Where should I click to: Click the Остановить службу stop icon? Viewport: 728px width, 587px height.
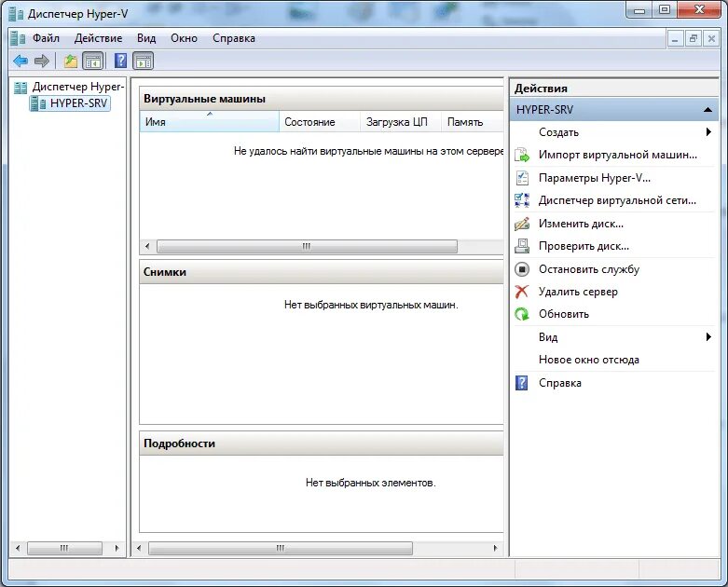click(x=522, y=269)
